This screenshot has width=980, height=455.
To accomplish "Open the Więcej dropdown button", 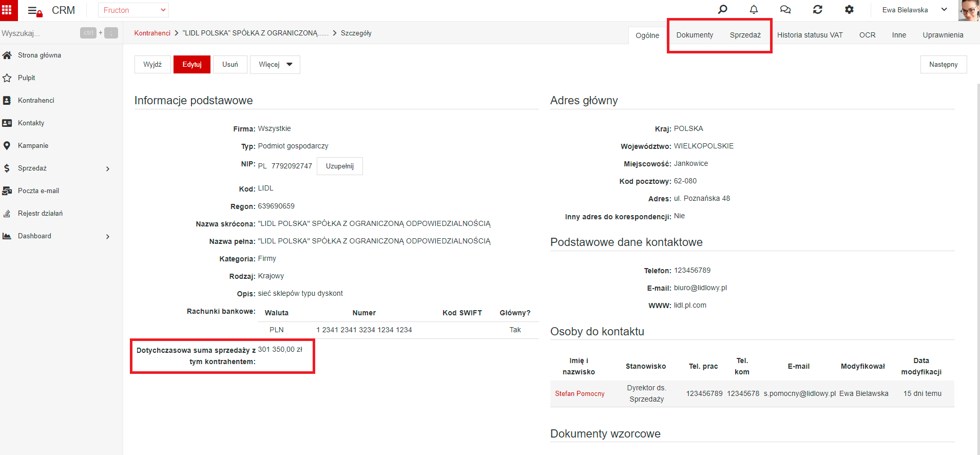I will coord(275,65).
